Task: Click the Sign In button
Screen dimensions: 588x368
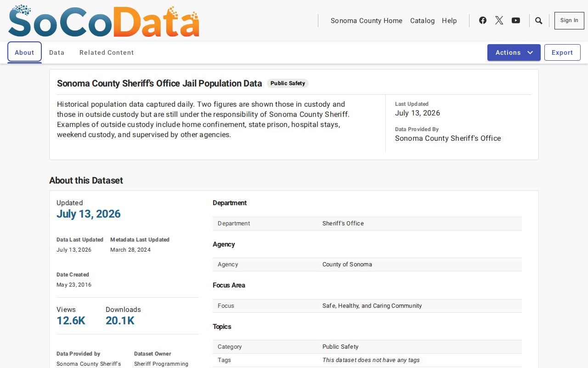Action: (x=569, y=21)
